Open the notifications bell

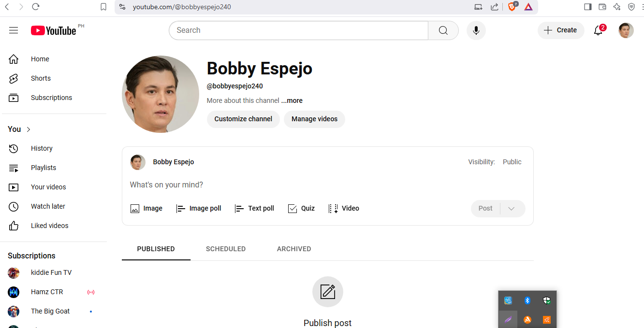[598, 30]
